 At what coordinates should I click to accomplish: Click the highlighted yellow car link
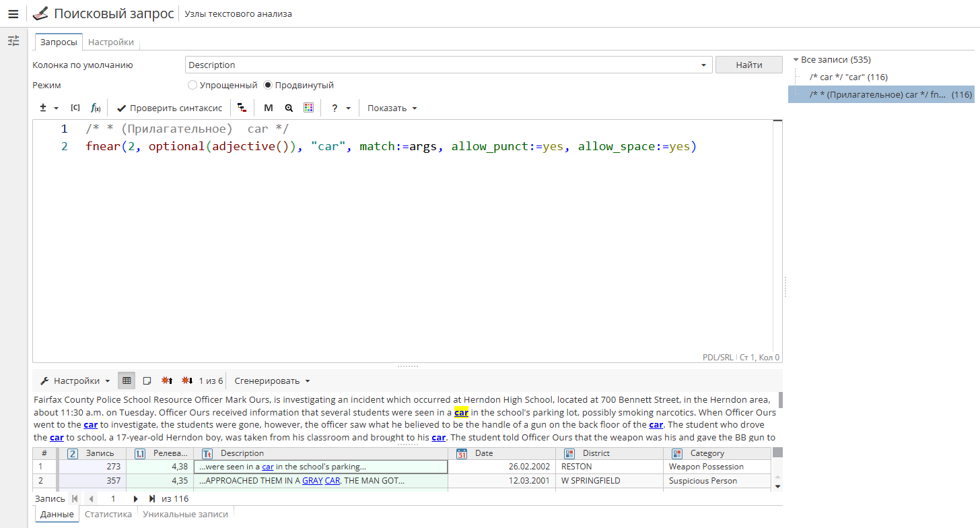[461, 412]
